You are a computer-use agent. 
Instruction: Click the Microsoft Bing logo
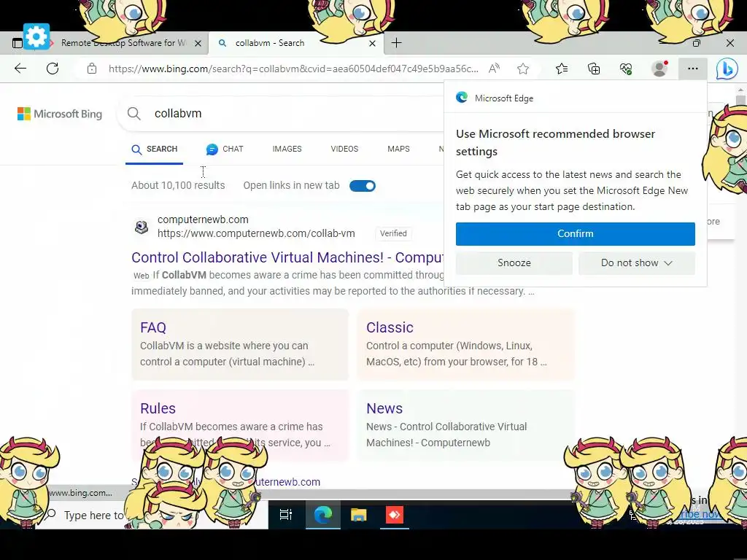60,114
